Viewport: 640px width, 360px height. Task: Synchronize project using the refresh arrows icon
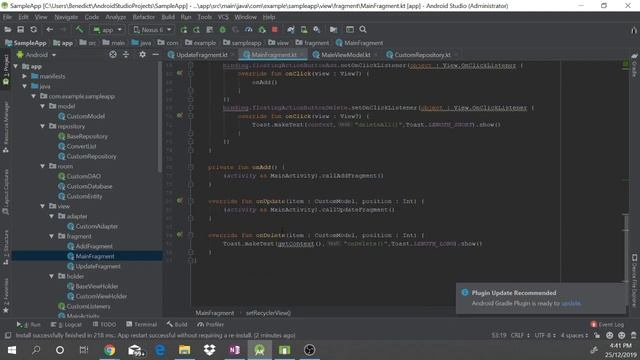(33, 29)
